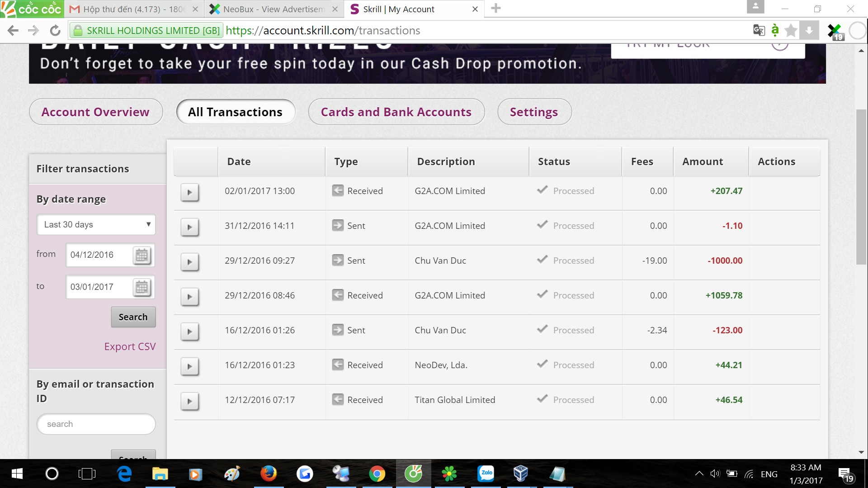
Task: Switch to the Gmail inbox browser tab
Action: 134,9
